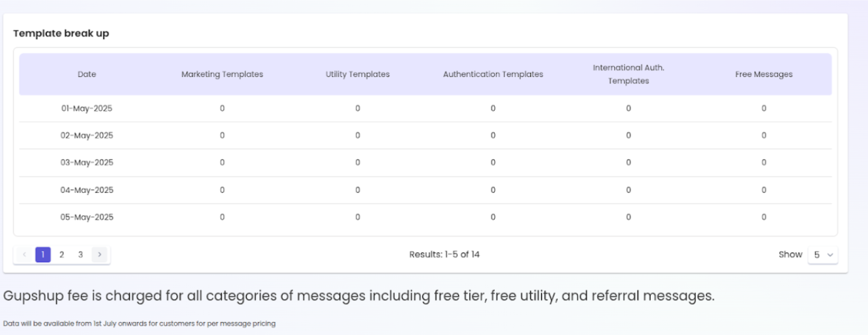This screenshot has height=335, width=868.
Task: Select pagination page 1
Action: click(43, 255)
